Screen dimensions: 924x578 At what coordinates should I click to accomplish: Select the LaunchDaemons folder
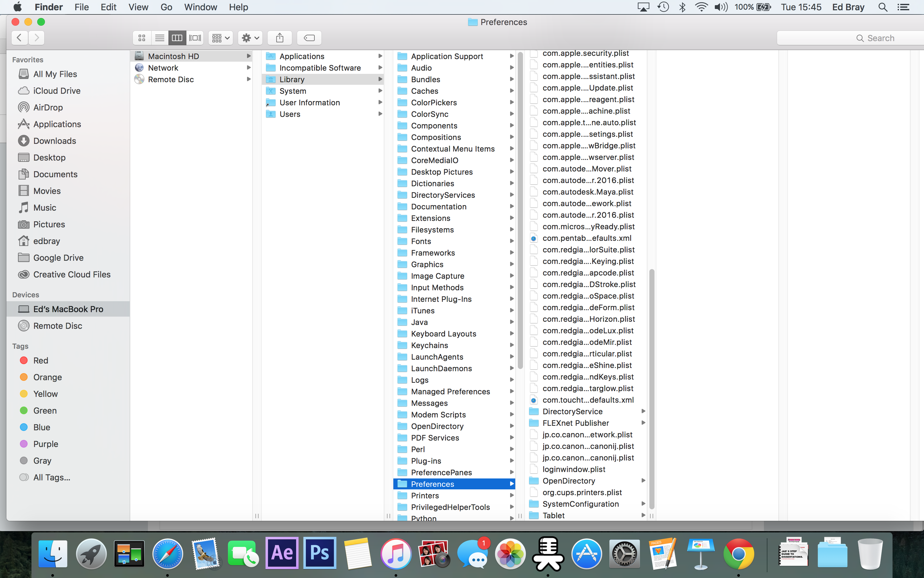pos(454,369)
